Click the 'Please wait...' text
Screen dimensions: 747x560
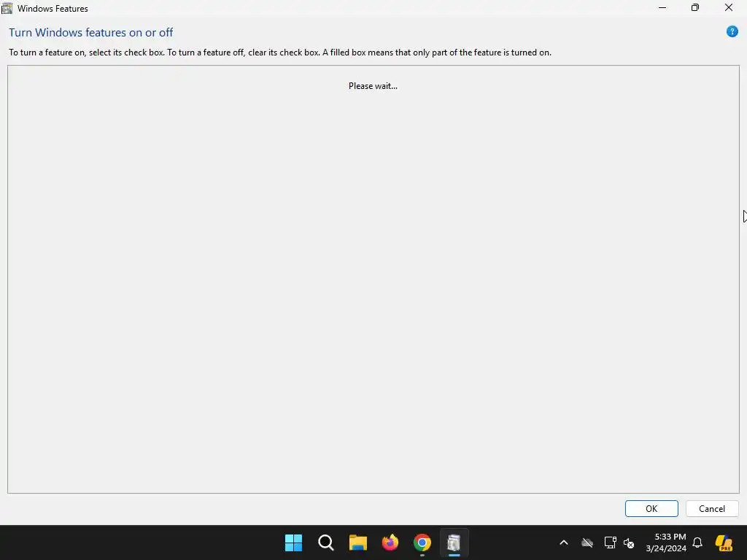(373, 86)
